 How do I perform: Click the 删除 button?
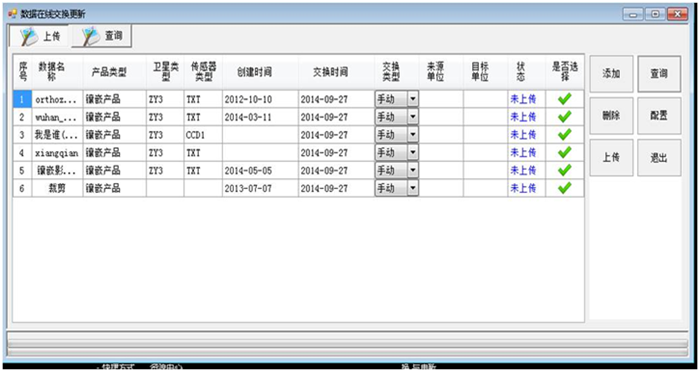pos(611,116)
